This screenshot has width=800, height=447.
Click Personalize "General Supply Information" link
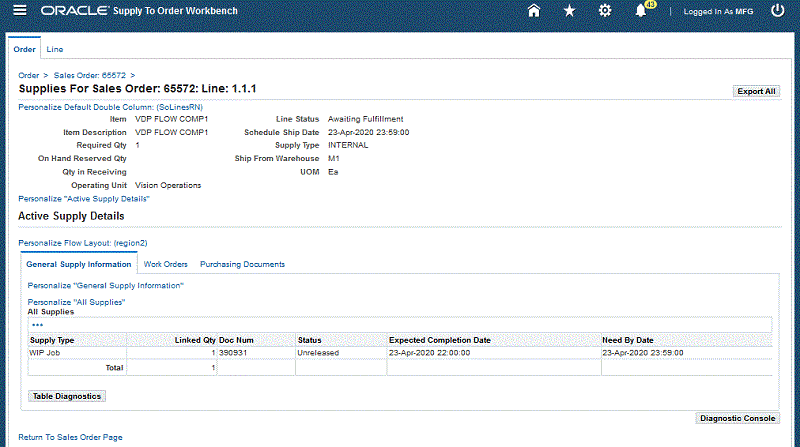click(106, 286)
